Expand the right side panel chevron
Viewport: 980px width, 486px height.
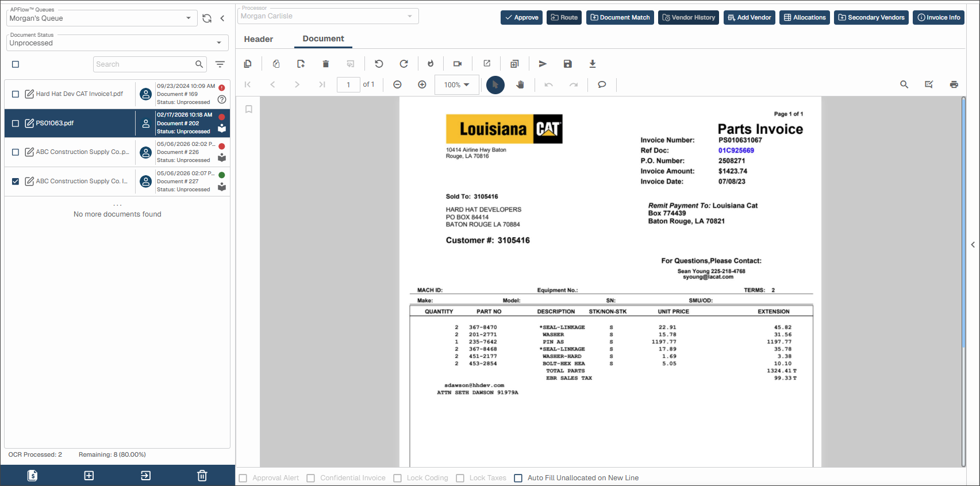click(x=973, y=245)
